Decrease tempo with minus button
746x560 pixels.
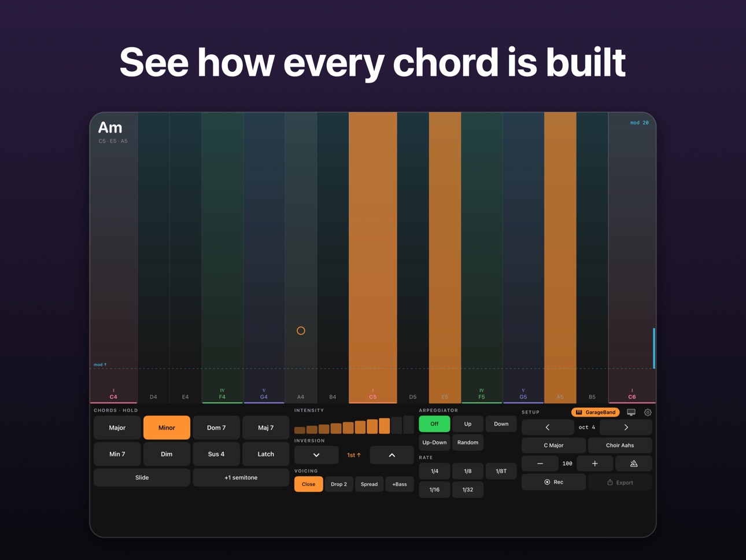tap(540, 463)
